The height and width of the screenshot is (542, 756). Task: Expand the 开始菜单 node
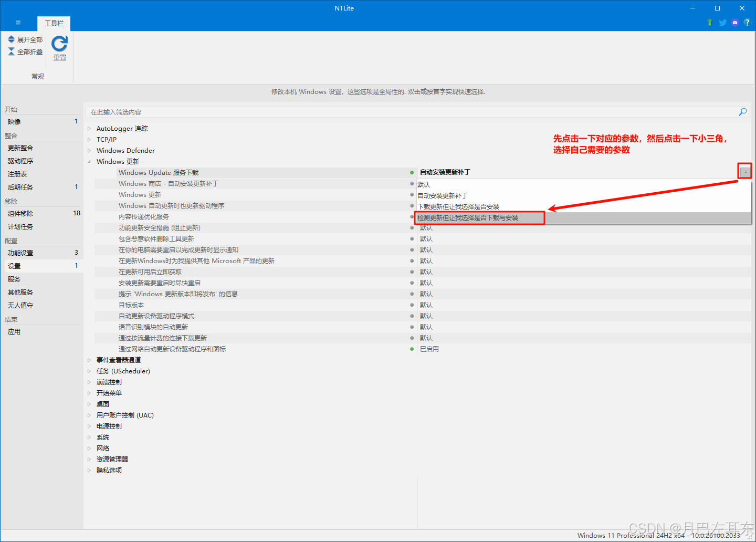pyautogui.click(x=89, y=393)
